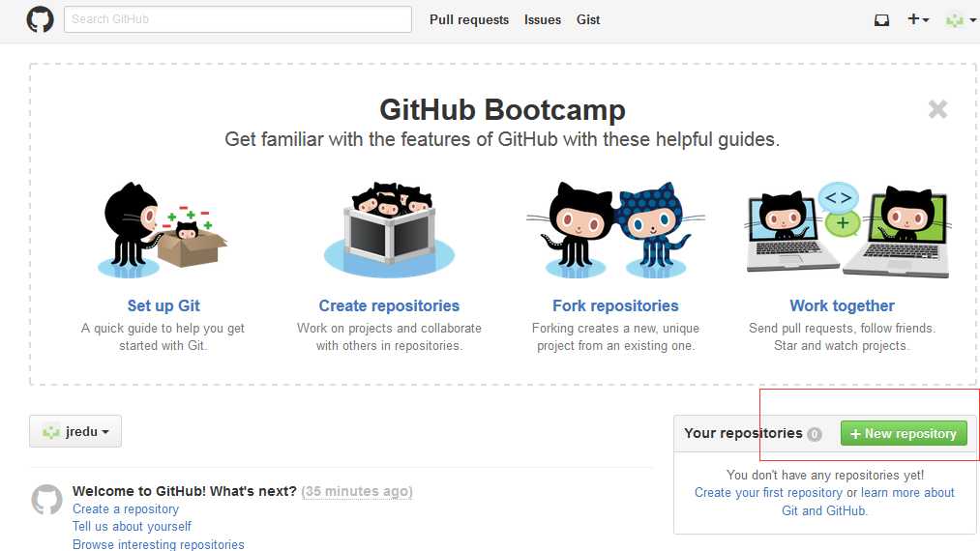Expand the plus create-new dropdown

coord(918,19)
